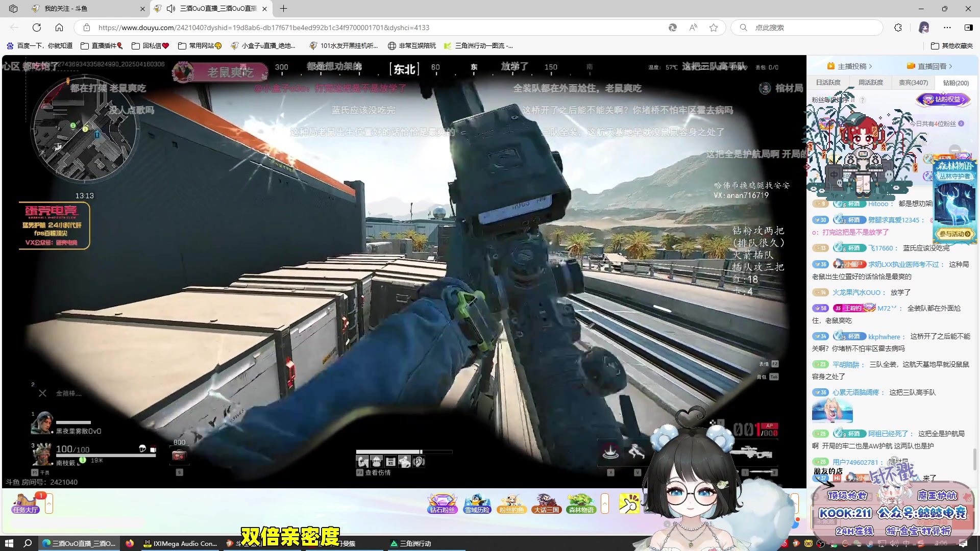
Task: Open the 三角洲行动一图流 bookmark
Action: 479,46
